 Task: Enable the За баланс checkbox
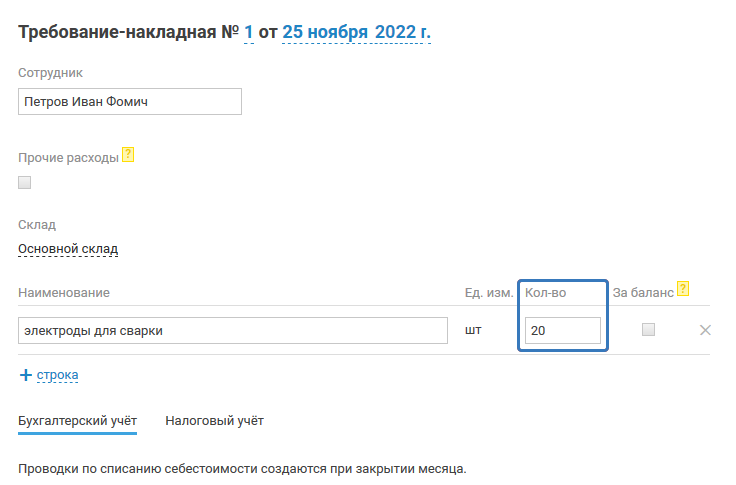(648, 330)
